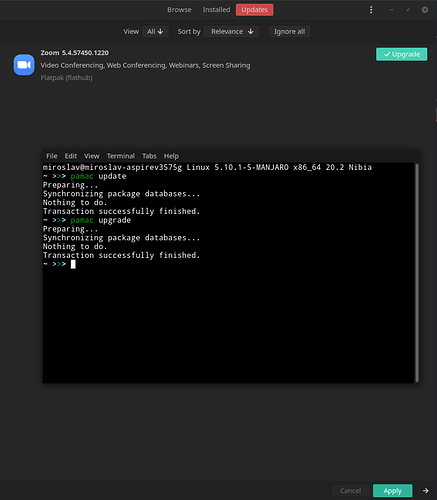The width and height of the screenshot is (437, 500).
Task: Open the View All dropdown
Action: click(x=155, y=32)
